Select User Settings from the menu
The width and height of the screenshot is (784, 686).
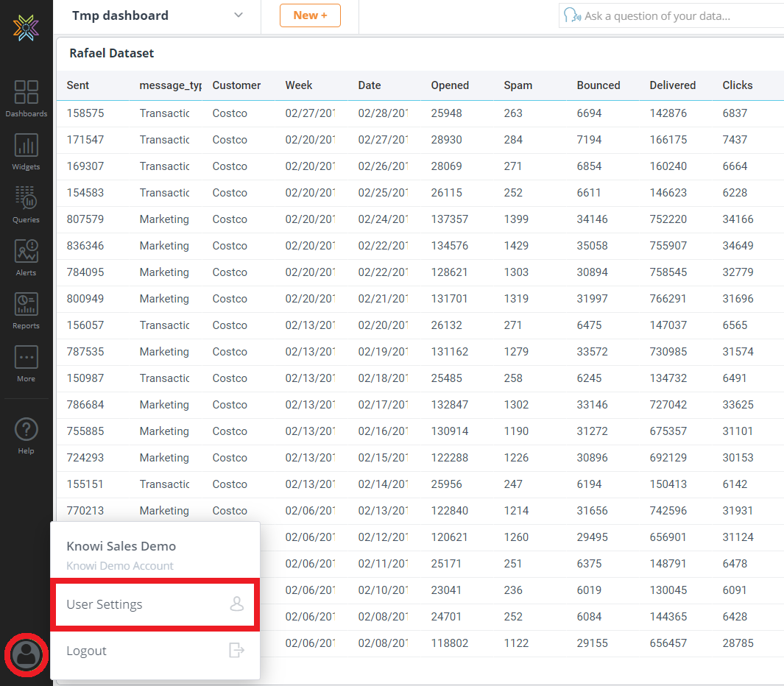[154, 604]
